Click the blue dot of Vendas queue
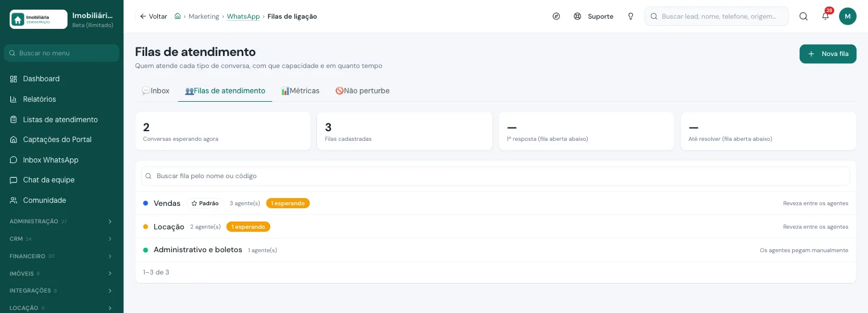The height and width of the screenshot is (313, 868). pyautogui.click(x=145, y=203)
